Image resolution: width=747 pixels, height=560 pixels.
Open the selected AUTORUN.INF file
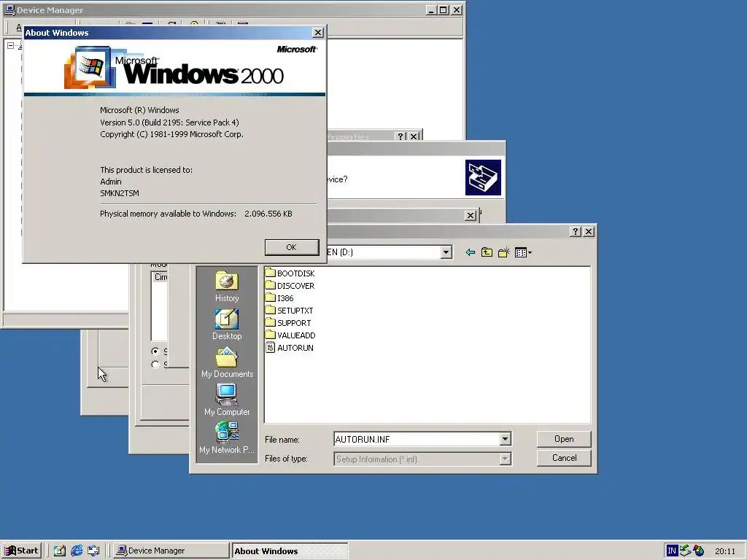[x=564, y=439]
